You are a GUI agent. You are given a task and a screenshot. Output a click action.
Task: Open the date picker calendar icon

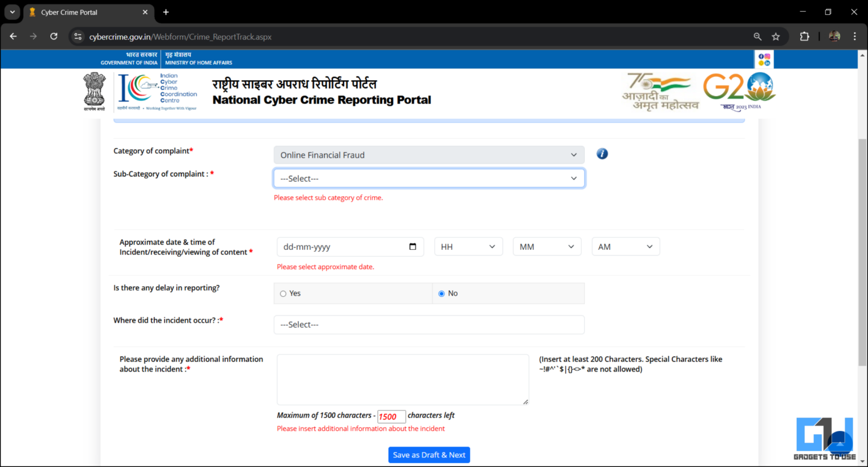coord(414,247)
